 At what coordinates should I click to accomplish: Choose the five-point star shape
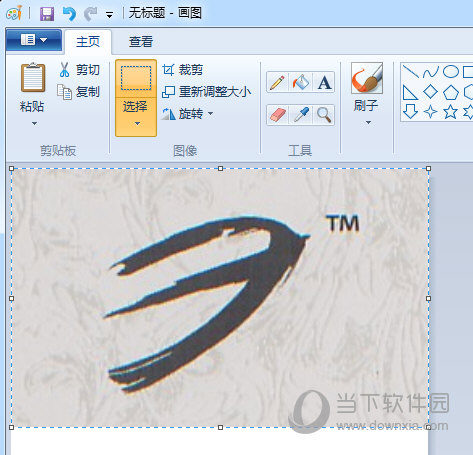click(x=450, y=112)
